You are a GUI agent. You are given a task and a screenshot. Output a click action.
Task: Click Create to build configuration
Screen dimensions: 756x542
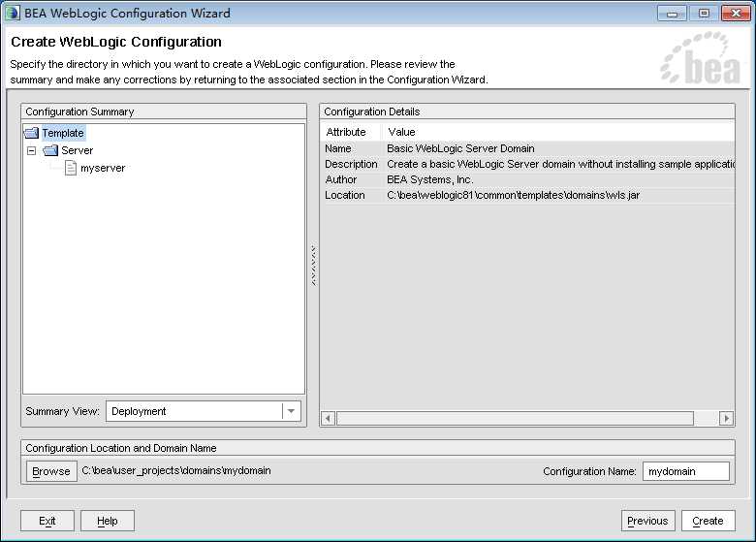(x=708, y=521)
